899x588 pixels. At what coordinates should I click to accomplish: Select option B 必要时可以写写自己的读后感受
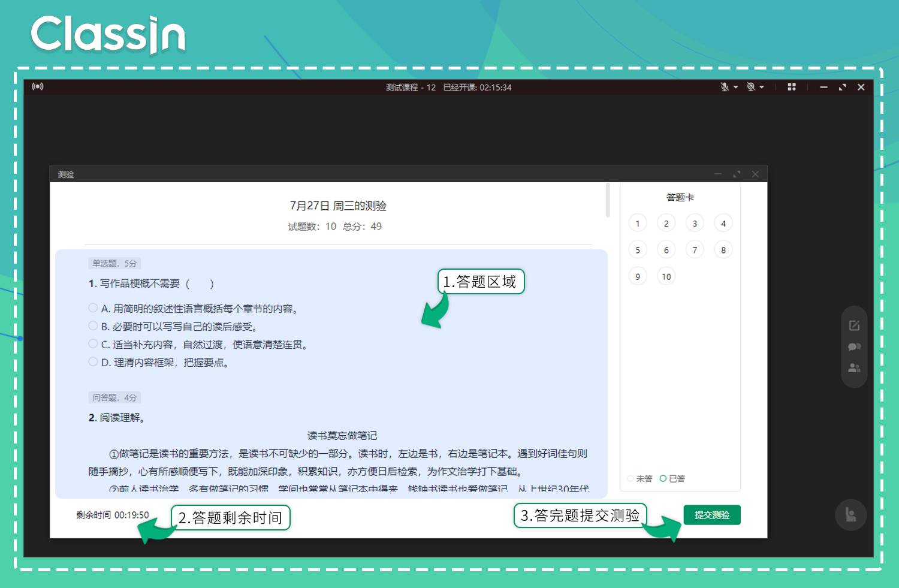click(x=93, y=326)
